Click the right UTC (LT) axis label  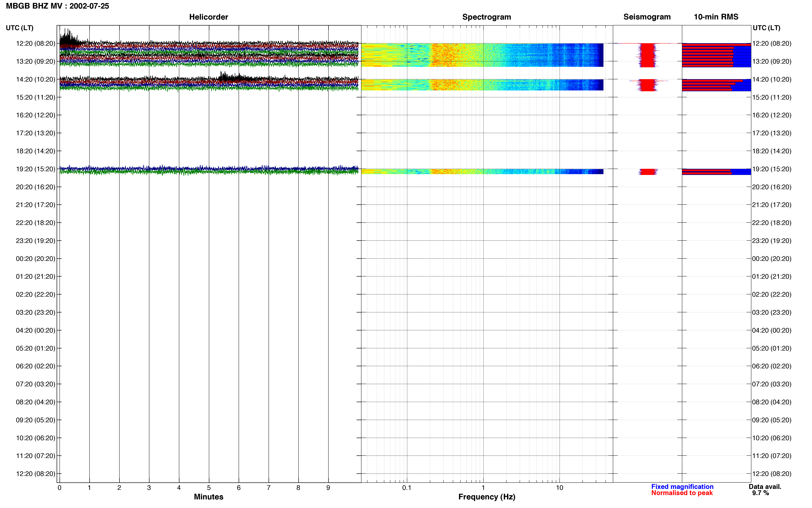[x=766, y=28]
